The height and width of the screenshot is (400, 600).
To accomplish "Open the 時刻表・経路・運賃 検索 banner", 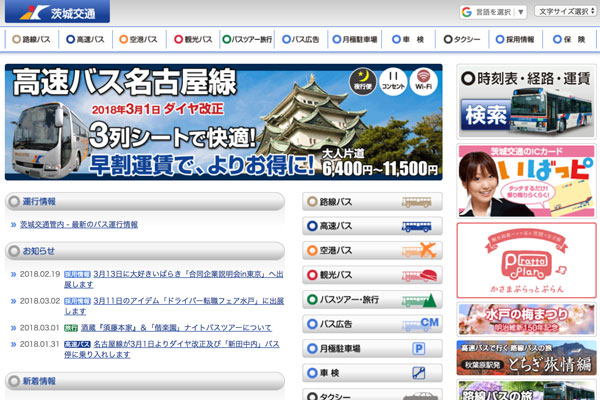I will click(x=526, y=101).
